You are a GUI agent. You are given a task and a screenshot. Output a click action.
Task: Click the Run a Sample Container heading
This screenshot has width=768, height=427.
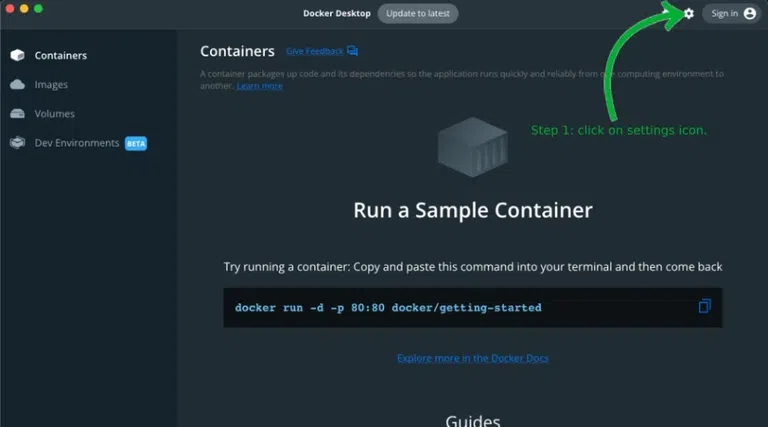coord(473,210)
